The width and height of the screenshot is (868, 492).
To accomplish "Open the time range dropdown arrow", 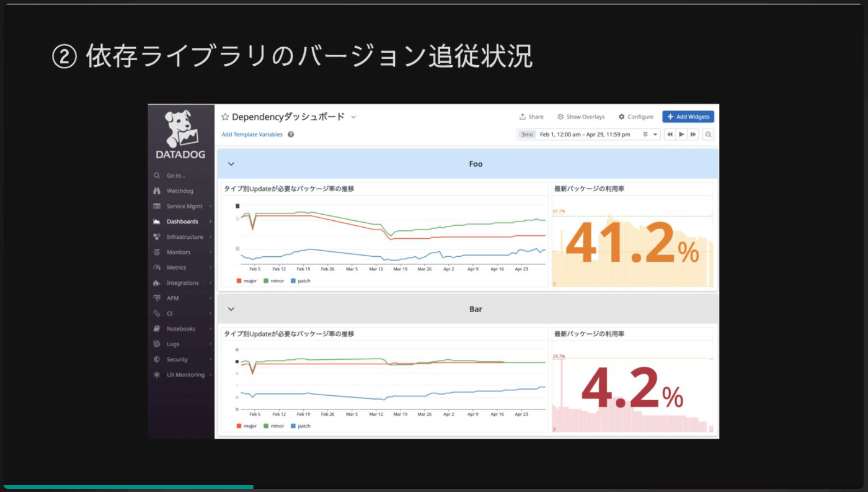I will pyautogui.click(x=655, y=135).
